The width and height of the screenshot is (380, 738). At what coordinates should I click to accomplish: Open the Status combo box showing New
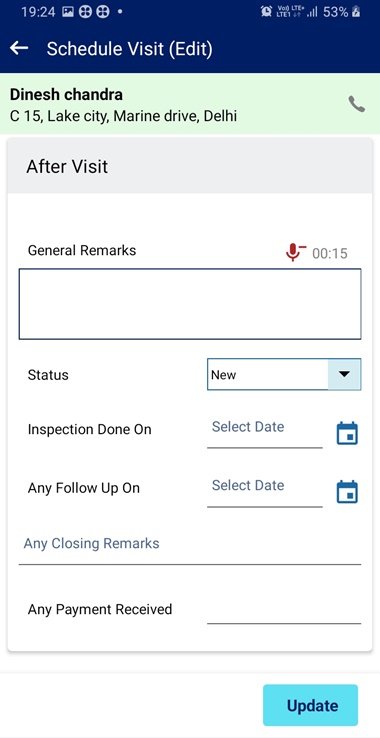tap(284, 374)
